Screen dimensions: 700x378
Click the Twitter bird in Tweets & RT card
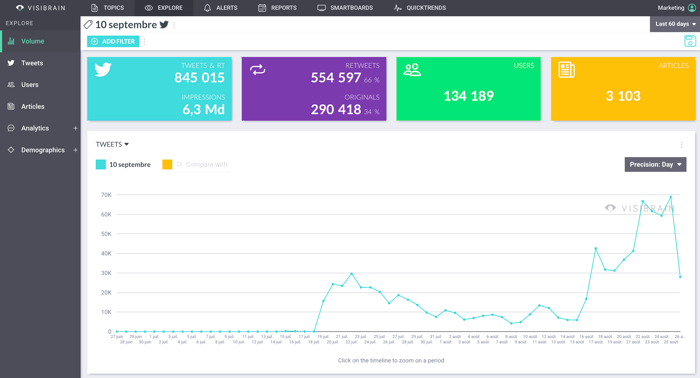click(x=103, y=70)
